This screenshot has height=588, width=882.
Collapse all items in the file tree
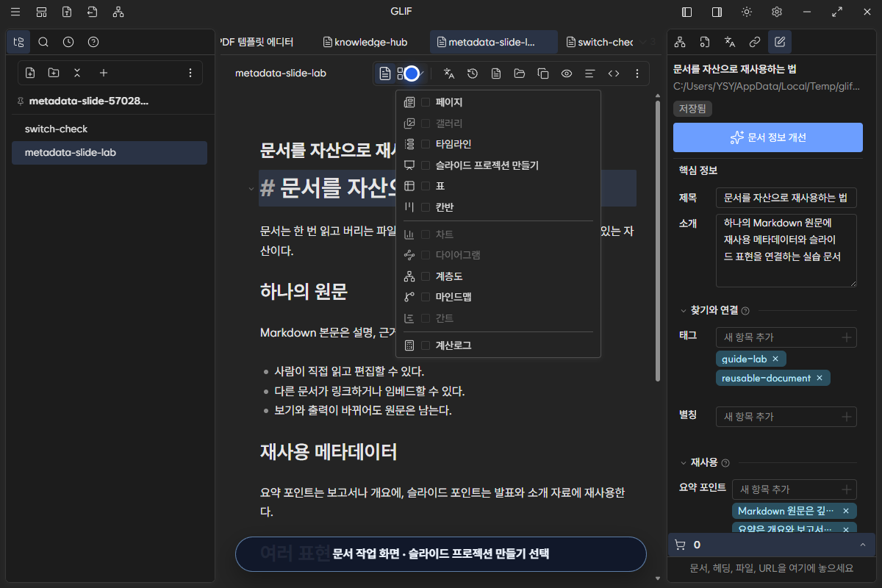[77, 73]
